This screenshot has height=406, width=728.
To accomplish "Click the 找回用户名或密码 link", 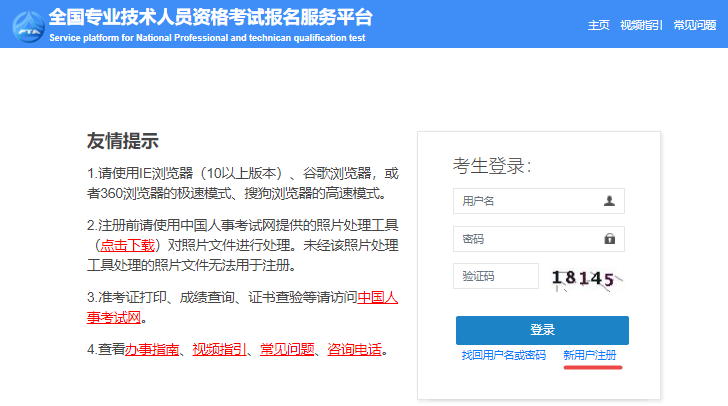I will [503, 355].
